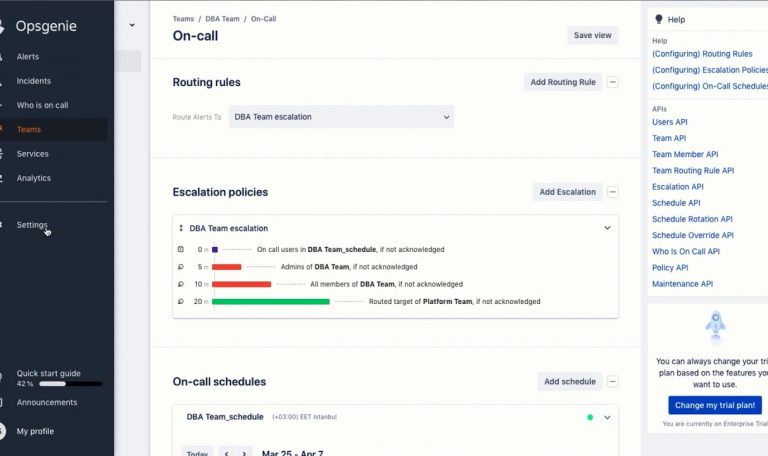Go to previous schedule date range
This screenshot has width=768, height=456.
point(227,454)
